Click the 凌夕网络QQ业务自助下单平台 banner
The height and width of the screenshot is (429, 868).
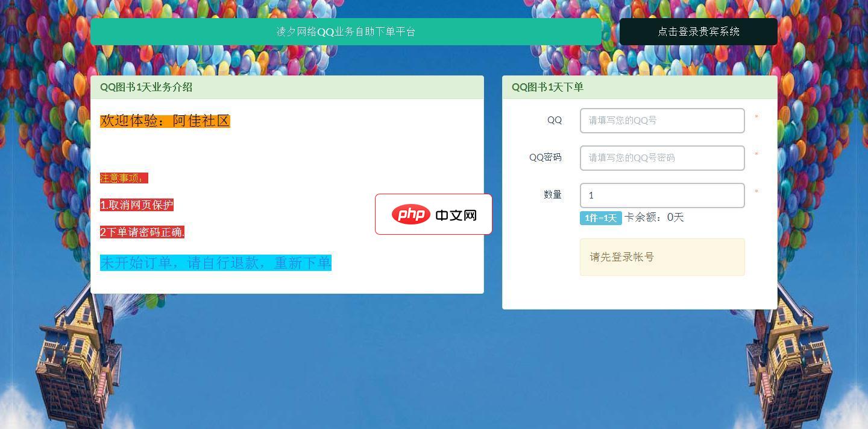point(346,31)
